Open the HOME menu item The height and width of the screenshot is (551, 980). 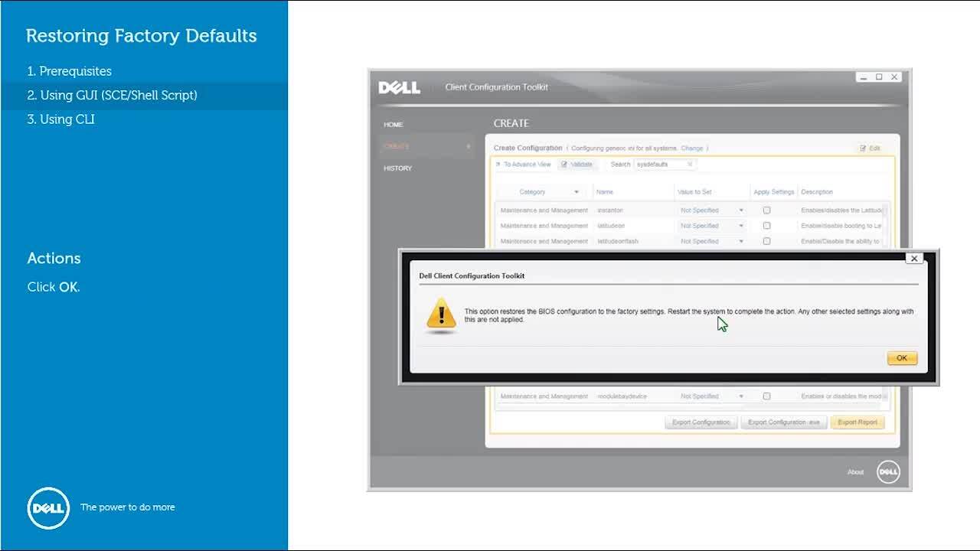click(394, 125)
